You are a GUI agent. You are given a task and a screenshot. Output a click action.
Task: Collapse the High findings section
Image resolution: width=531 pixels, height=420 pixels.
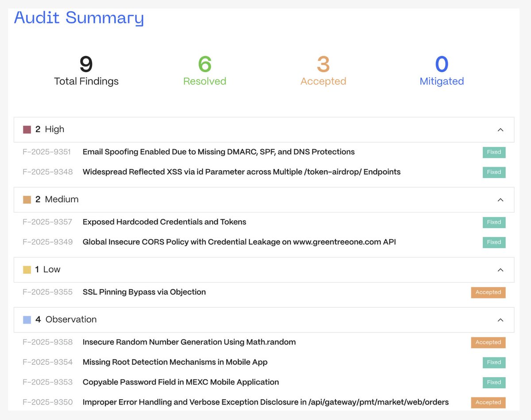[500, 130]
